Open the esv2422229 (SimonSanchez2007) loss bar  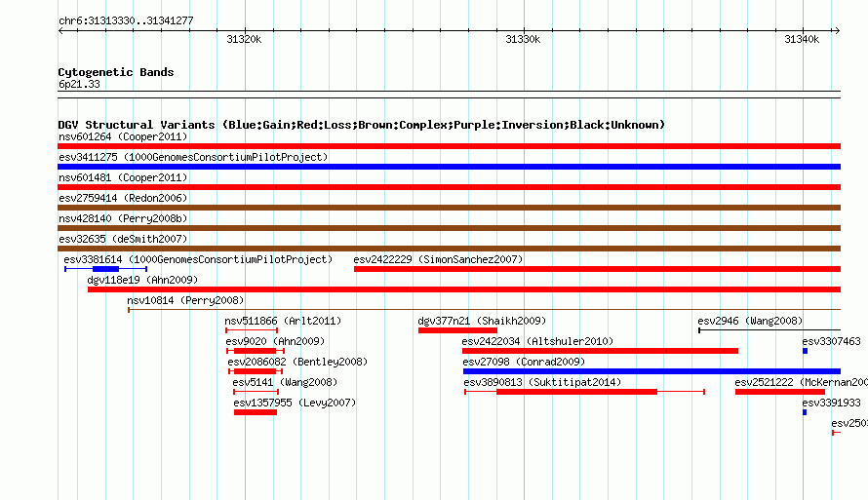(597, 269)
